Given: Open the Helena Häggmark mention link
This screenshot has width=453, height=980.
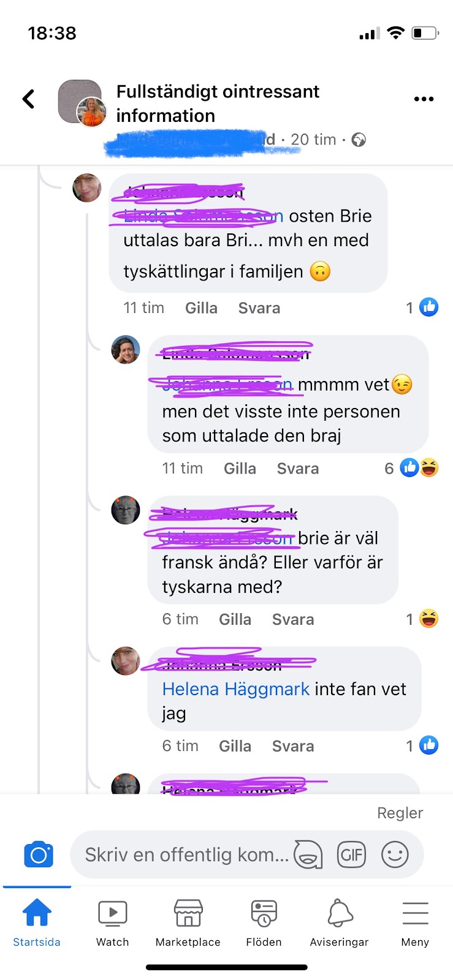Looking at the screenshot, I should pyautogui.click(x=236, y=689).
